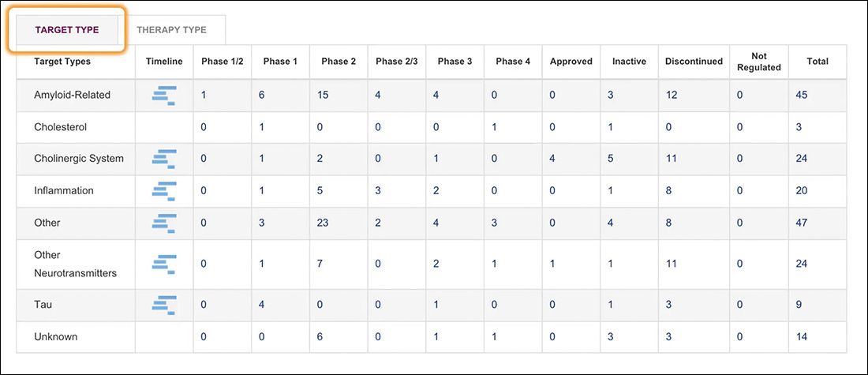Open the Other Neurotransmitters timeline icon
868x375 pixels.
pos(164,264)
